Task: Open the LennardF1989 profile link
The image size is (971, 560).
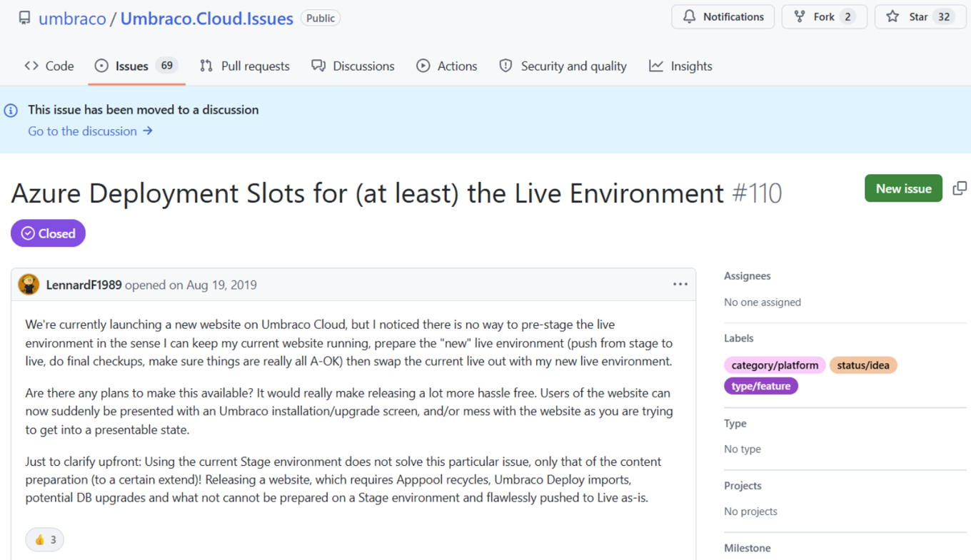Action: (84, 285)
